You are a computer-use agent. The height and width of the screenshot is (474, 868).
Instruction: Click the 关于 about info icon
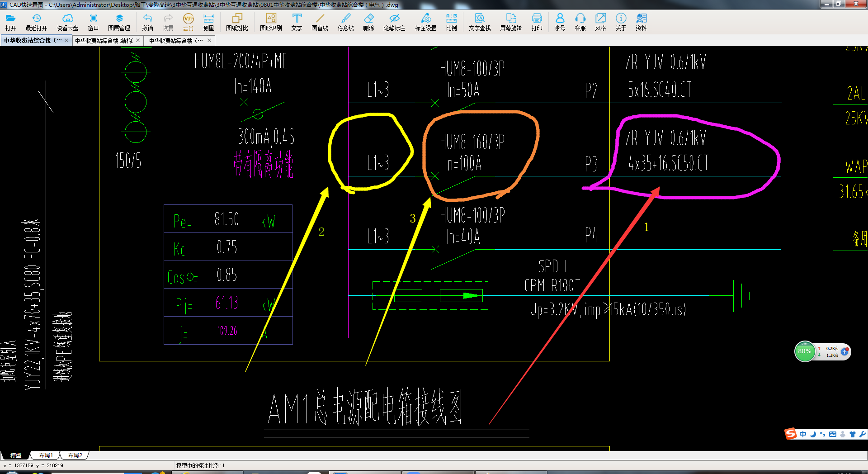point(621,22)
